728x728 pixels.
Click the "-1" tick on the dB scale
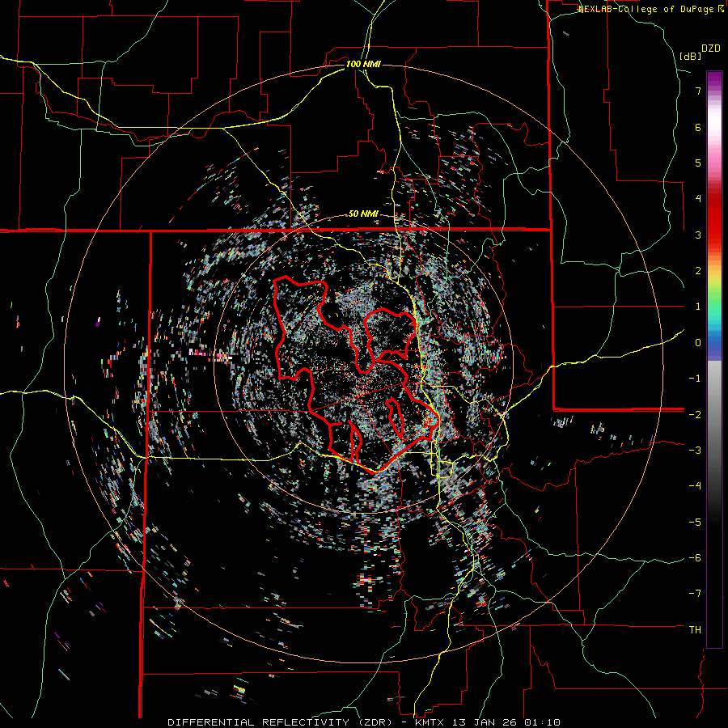pyautogui.click(x=695, y=379)
